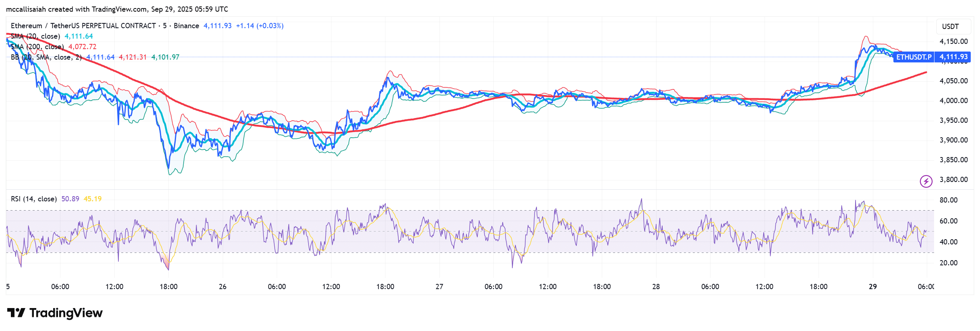Click the purple lightning bolt icon
980x331 pixels.
click(x=926, y=181)
